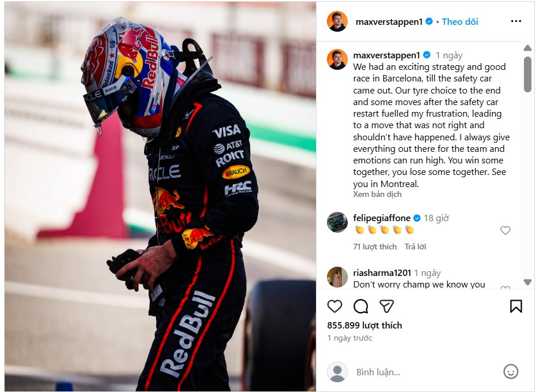Like felipegiaffone's comment heart
This screenshot has height=392, width=543.
[x=505, y=230]
